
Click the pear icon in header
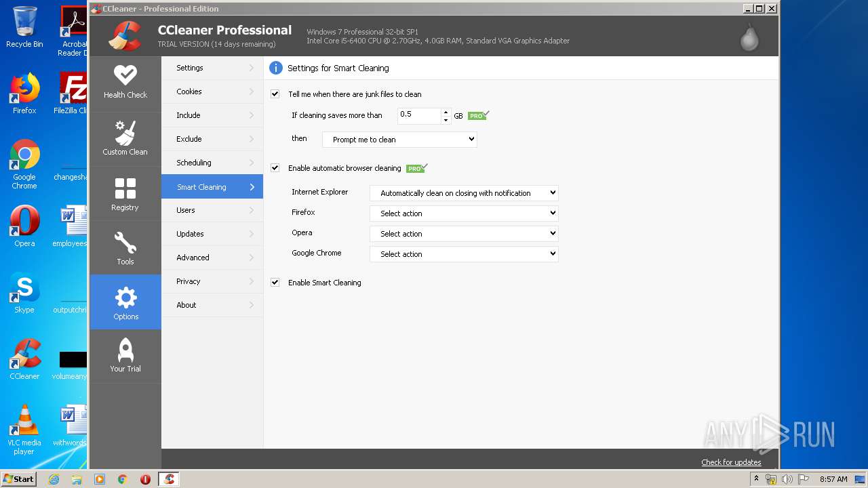point(749,38)
